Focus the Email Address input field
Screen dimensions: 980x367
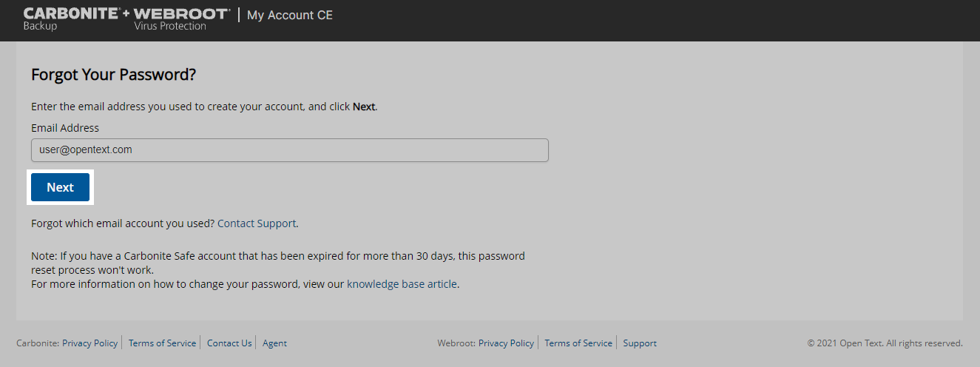click(289, 149)
